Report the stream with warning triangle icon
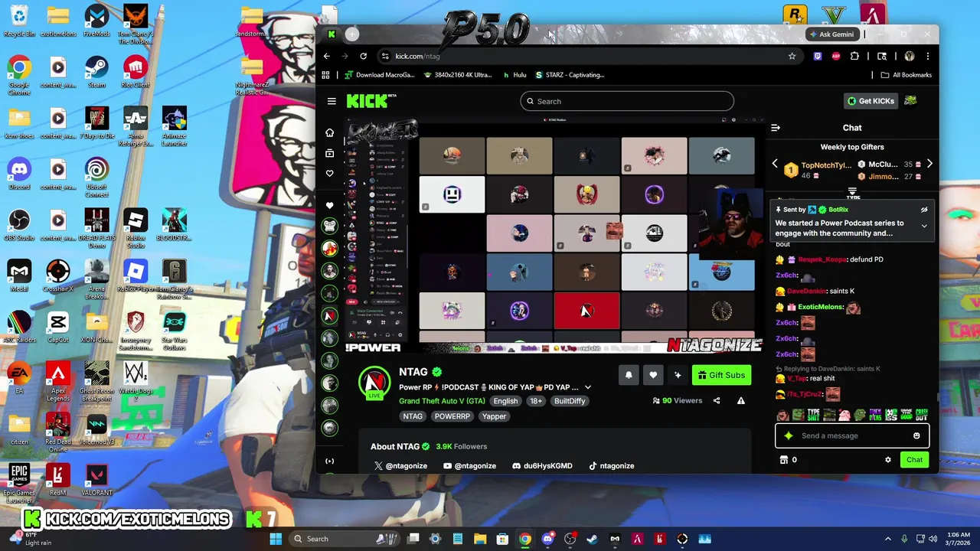Screen dimensions: 980x551 pyautogui.click(x=740, y=400)
